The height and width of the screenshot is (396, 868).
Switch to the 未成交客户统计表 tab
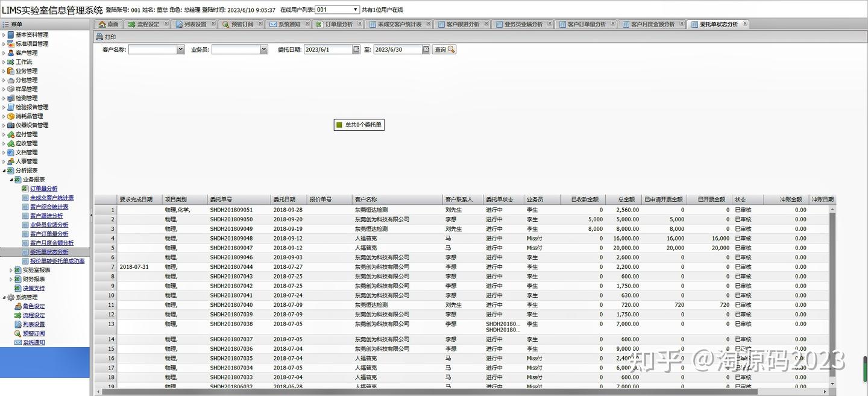click(x=398, y=24)
